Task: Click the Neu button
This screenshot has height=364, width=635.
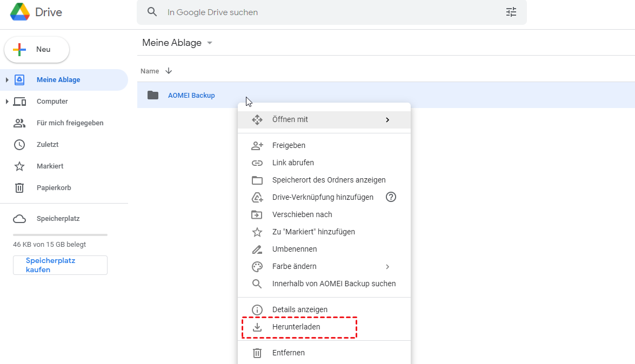Action: [37, 50]
